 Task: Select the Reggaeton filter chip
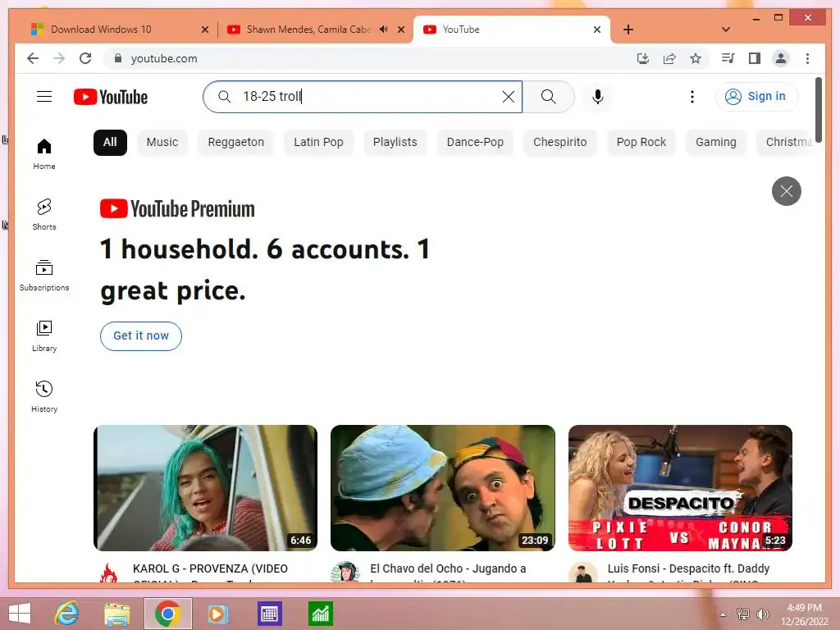pos(235,143)
